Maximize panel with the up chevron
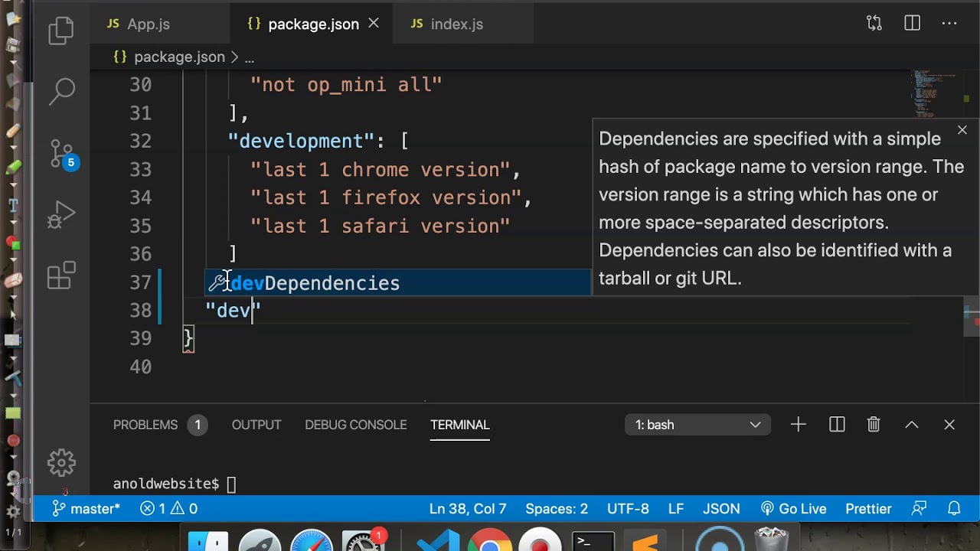 (x=912, y=425)
